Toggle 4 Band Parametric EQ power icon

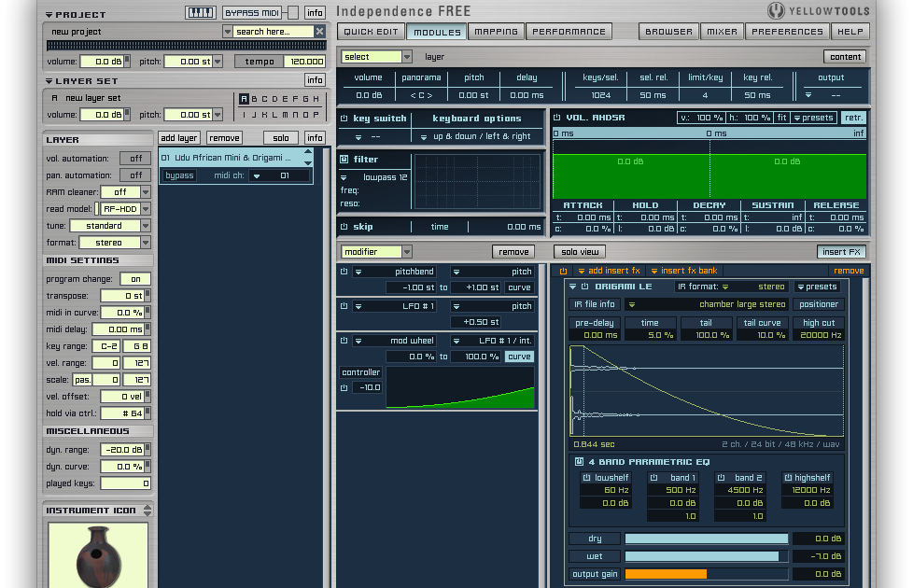(579, 462)
